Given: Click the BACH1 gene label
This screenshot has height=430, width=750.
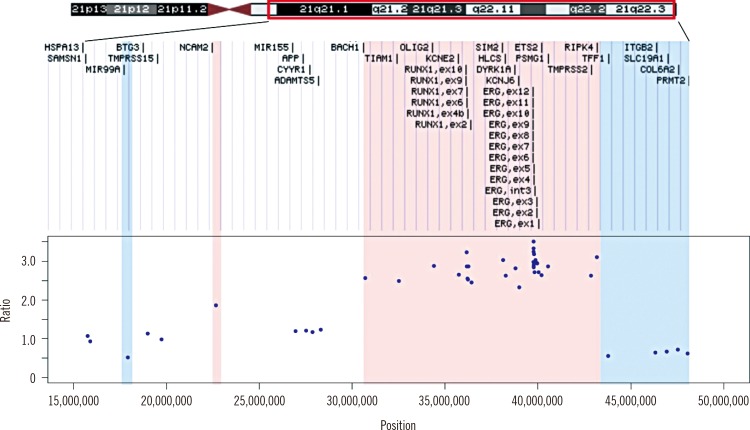Looking at the screenshot, I should click(x=345, y=47).
